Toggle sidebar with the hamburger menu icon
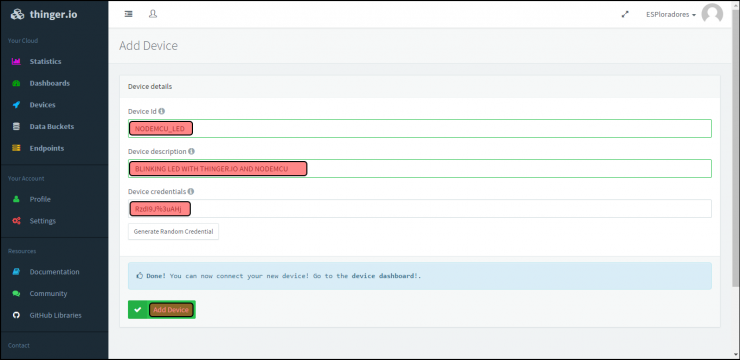The width and height of the screenshot is (740, 360). click(128, 14)
